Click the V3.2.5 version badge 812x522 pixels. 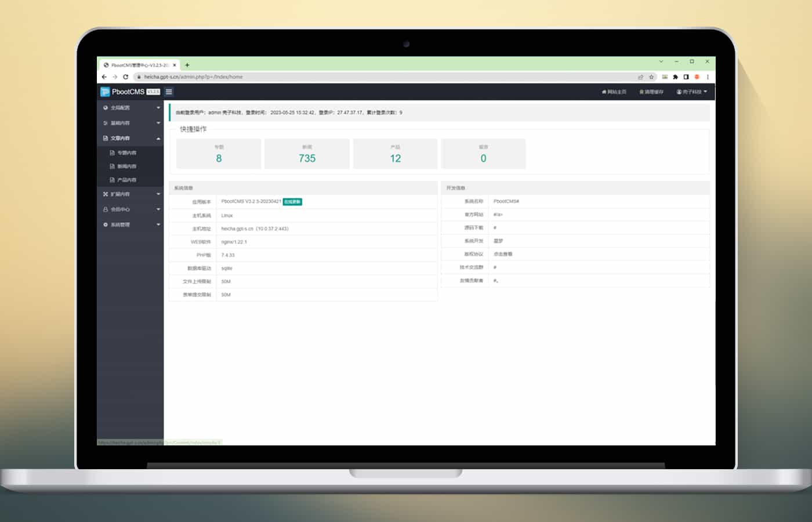click(153, 92)
